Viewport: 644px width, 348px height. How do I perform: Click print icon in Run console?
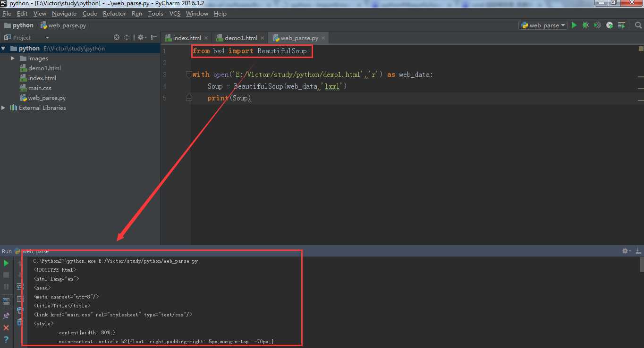tap(20, 310)
